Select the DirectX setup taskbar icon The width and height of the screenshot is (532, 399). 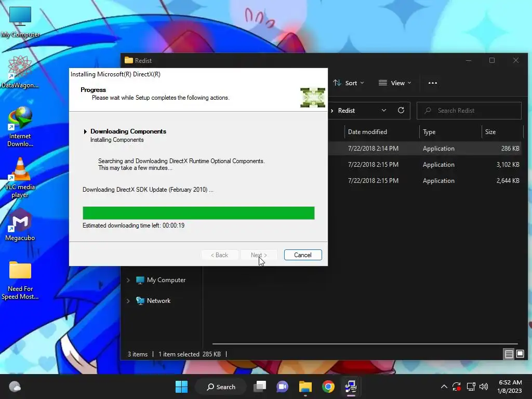pyautogui.click(x=351, y=387)
